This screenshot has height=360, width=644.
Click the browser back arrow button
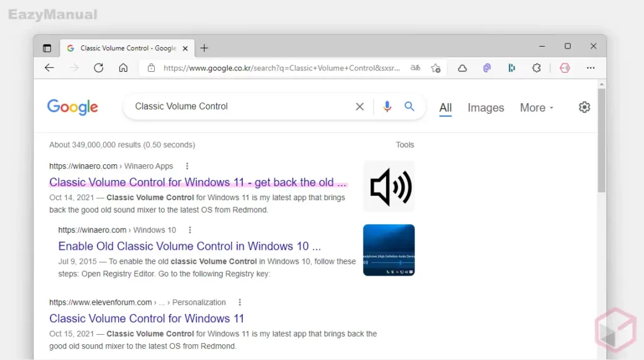[50, 68]
